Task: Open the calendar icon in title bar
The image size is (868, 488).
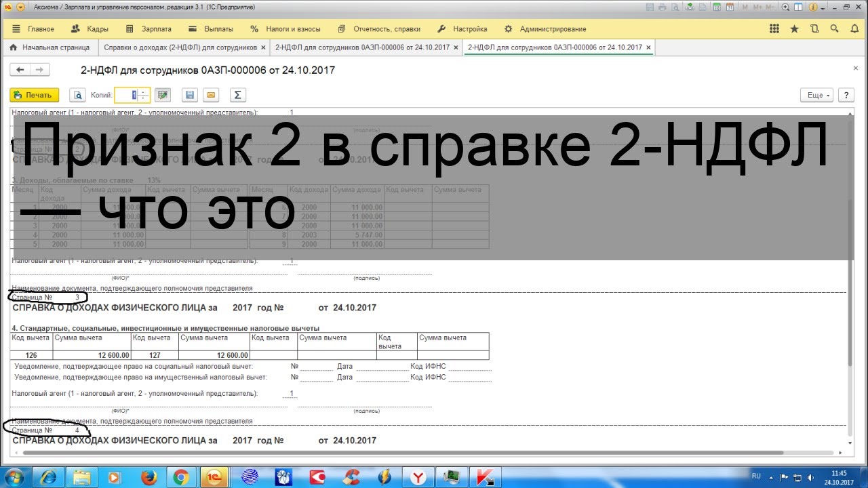Action: (x=730, y=7)
